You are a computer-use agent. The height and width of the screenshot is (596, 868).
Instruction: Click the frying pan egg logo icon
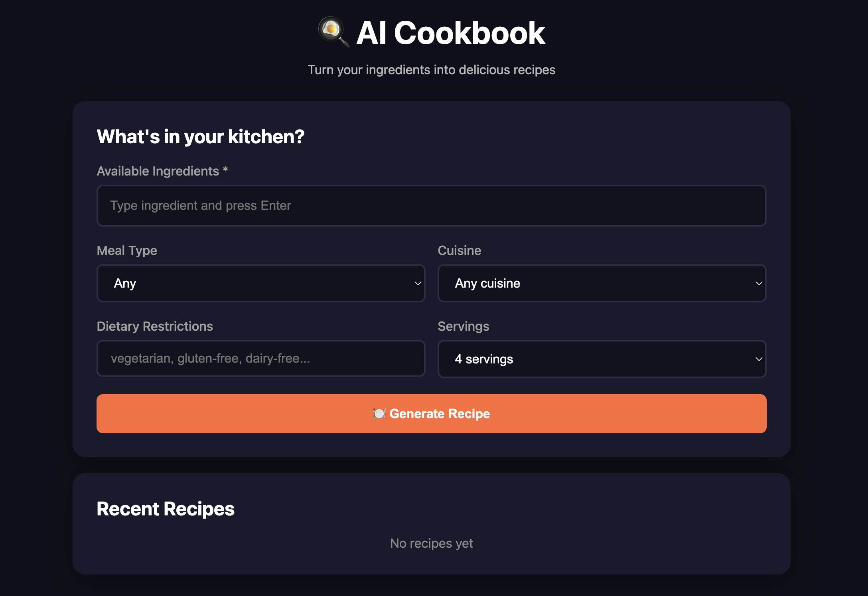[333, 32]
